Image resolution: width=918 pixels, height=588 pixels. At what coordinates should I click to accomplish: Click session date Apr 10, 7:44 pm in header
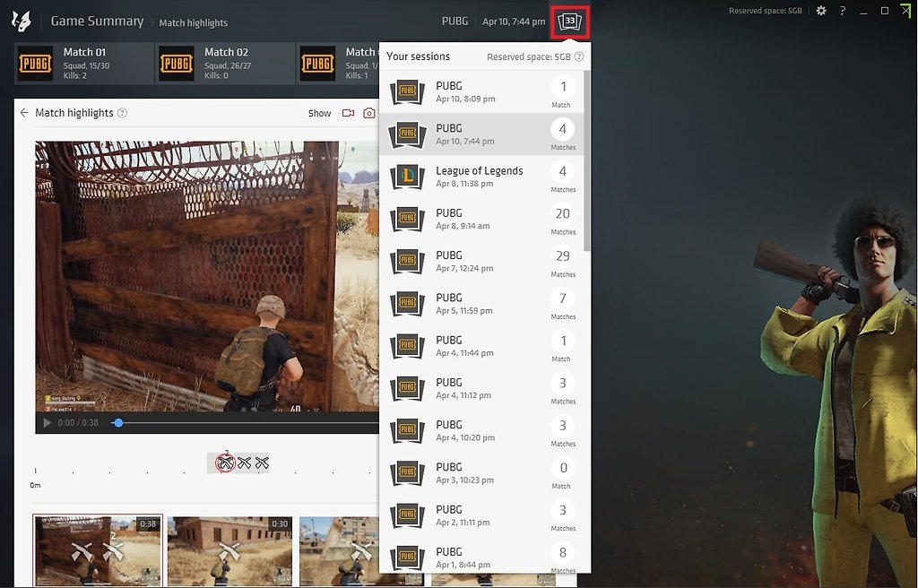point(514,22)
